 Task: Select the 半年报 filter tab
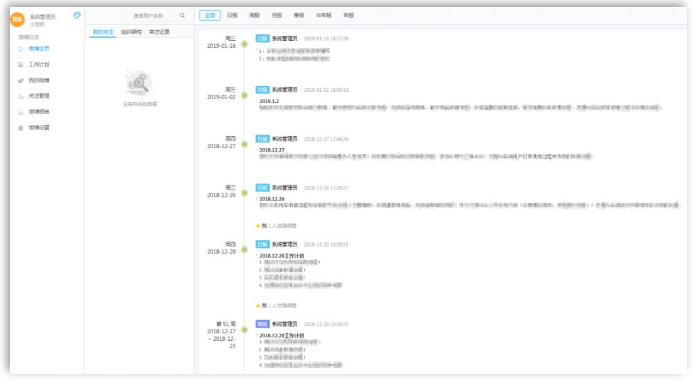[324, 16]
